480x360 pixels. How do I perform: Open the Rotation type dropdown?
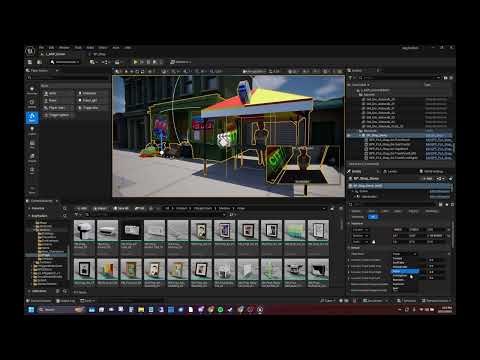360,236
